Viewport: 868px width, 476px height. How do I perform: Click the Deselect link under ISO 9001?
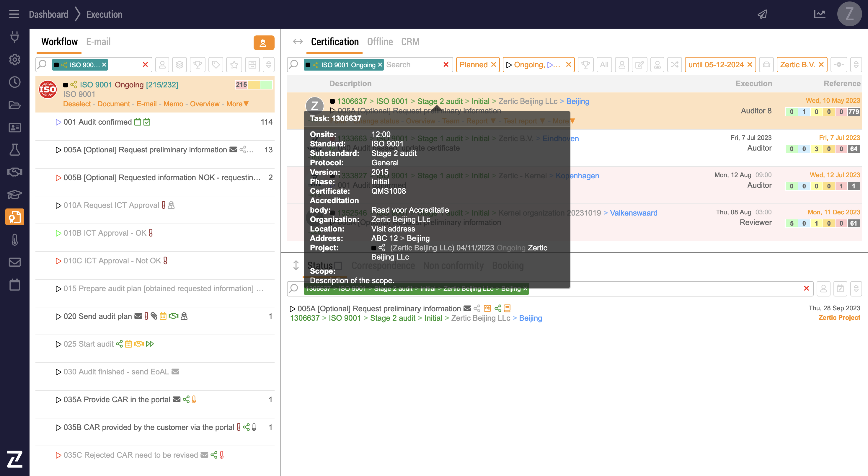click(76, 104)
